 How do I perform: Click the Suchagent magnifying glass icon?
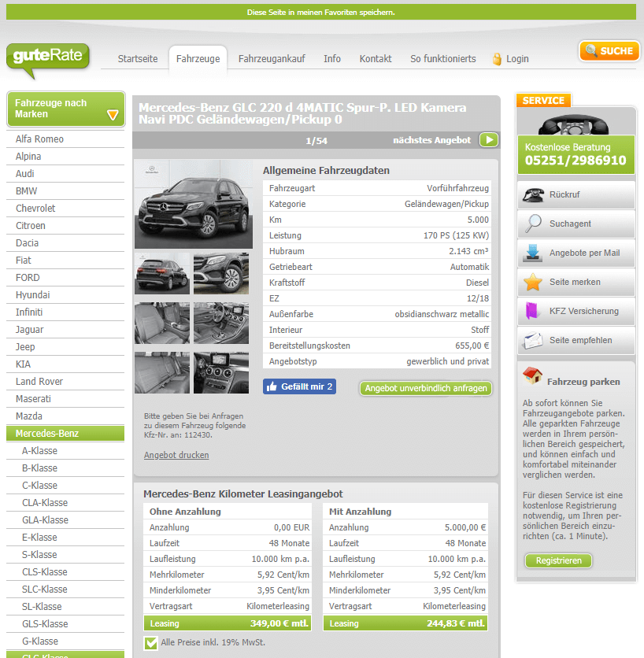(533, 224)
